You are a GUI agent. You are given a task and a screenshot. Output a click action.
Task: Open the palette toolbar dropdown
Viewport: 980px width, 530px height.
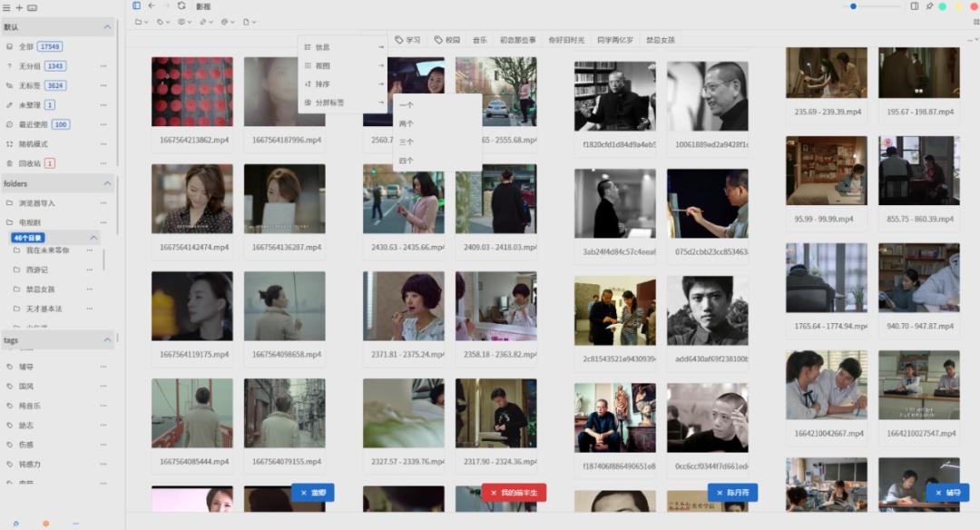pyautogui.click(x=228, y=22)
